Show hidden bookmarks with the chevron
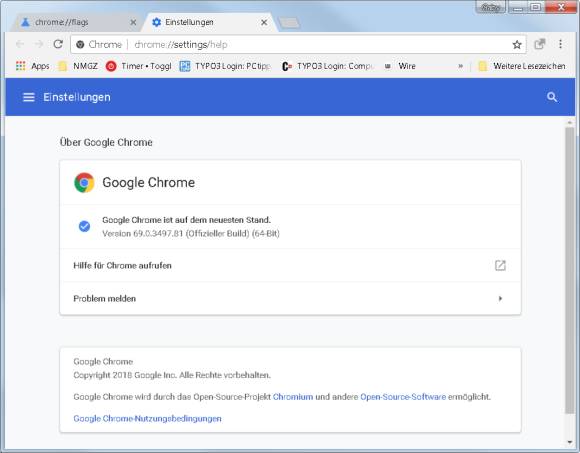The width and height of the screenshot is (580, 453). [x=461, y=66]
